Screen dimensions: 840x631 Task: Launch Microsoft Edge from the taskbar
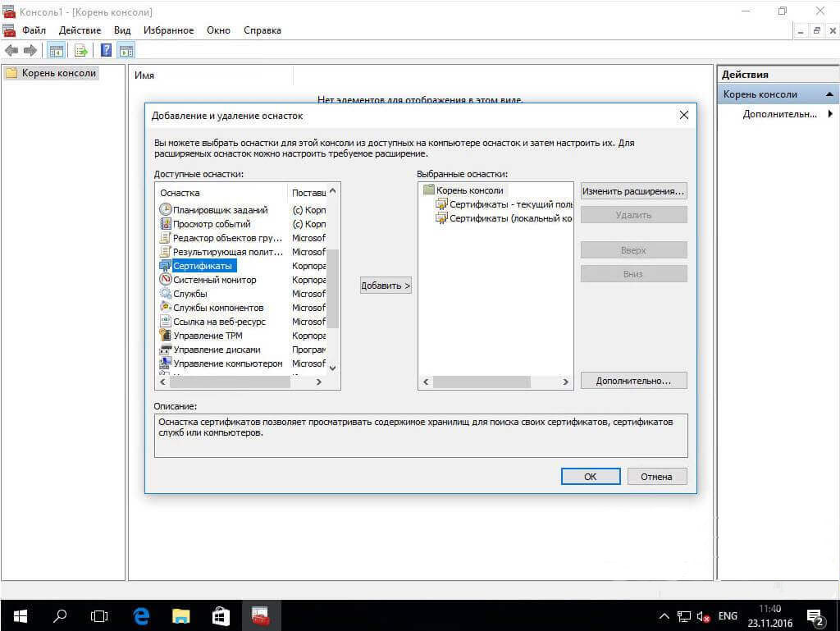[x=141, y=616]
